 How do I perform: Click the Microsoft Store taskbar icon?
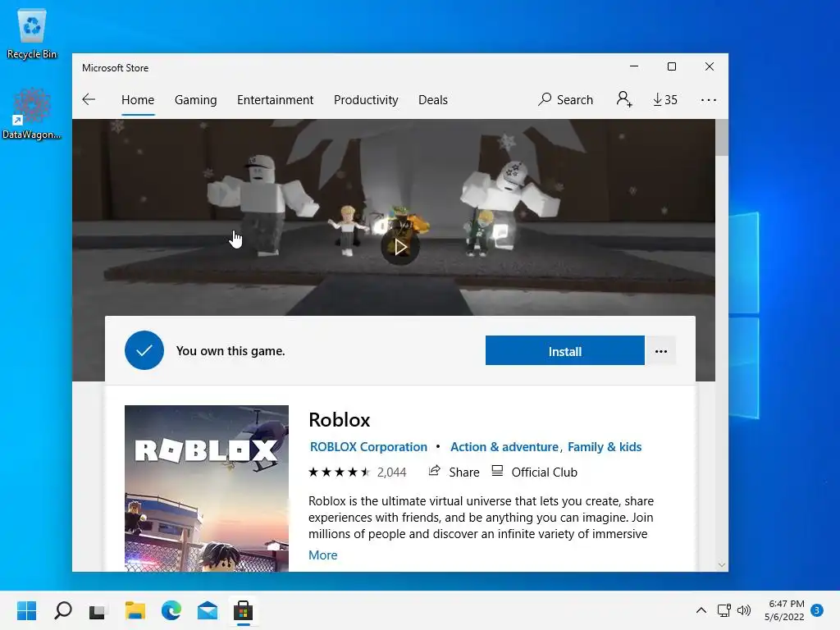click(243, 610)
